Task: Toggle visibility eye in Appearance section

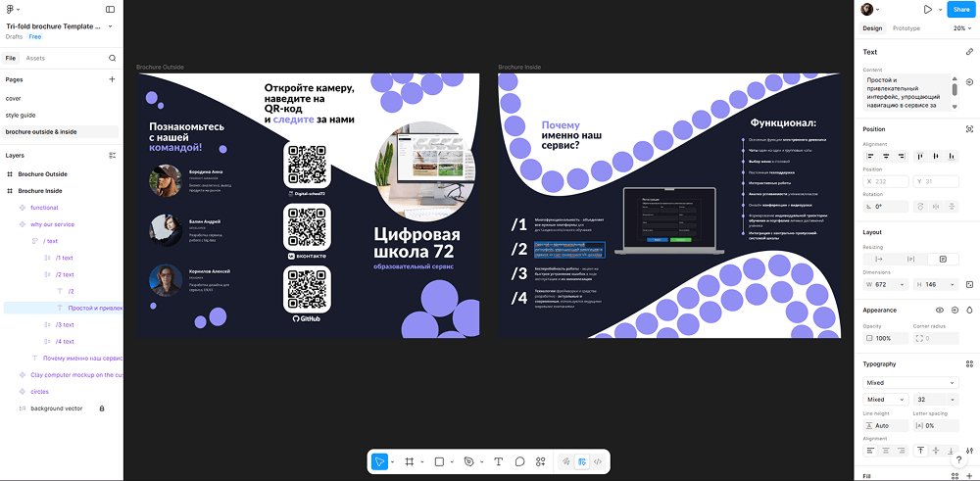Action: (x=940, y=310)
